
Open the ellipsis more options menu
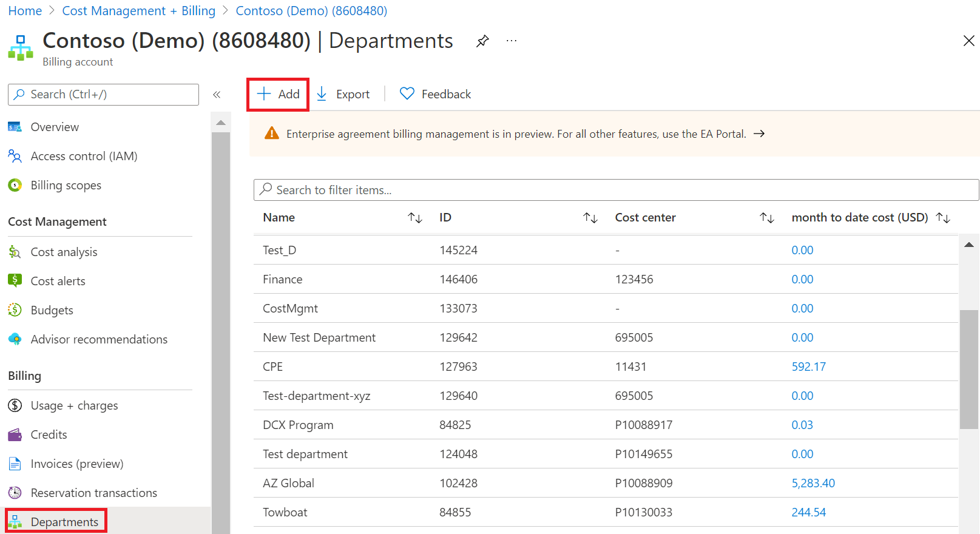pyautogui.click(x=512, y=41)
